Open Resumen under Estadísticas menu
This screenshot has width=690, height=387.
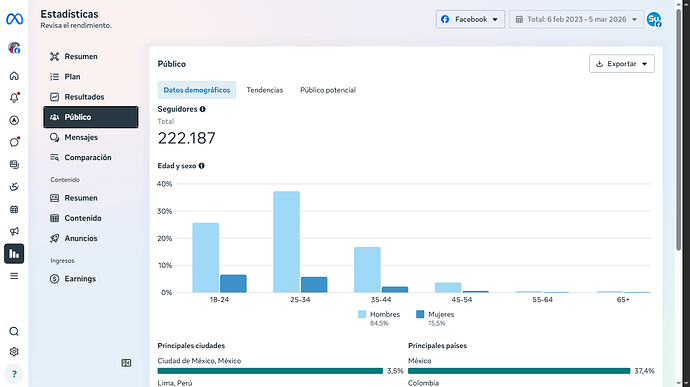click(91, 56)
